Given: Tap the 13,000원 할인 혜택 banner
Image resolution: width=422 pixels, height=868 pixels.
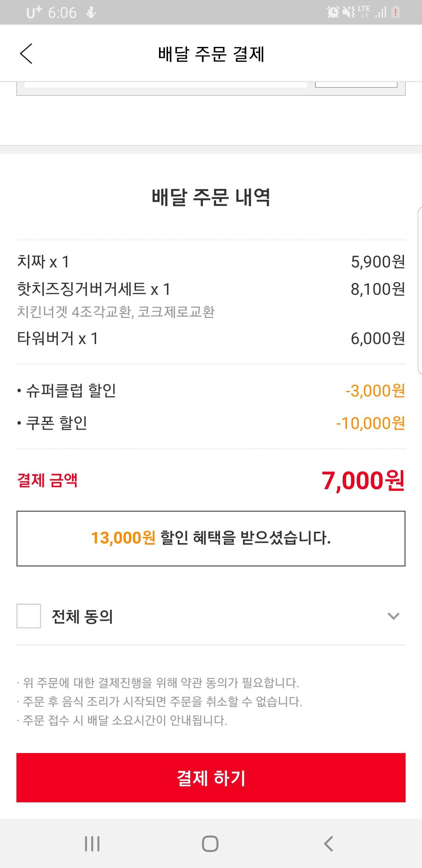Looking at the screenshot, I should tap(211, 538).
